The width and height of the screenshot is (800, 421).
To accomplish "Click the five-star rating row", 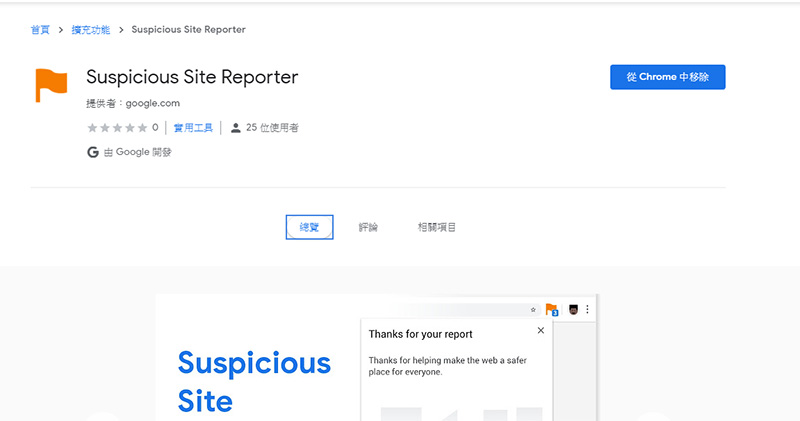I will click(116, 128).
